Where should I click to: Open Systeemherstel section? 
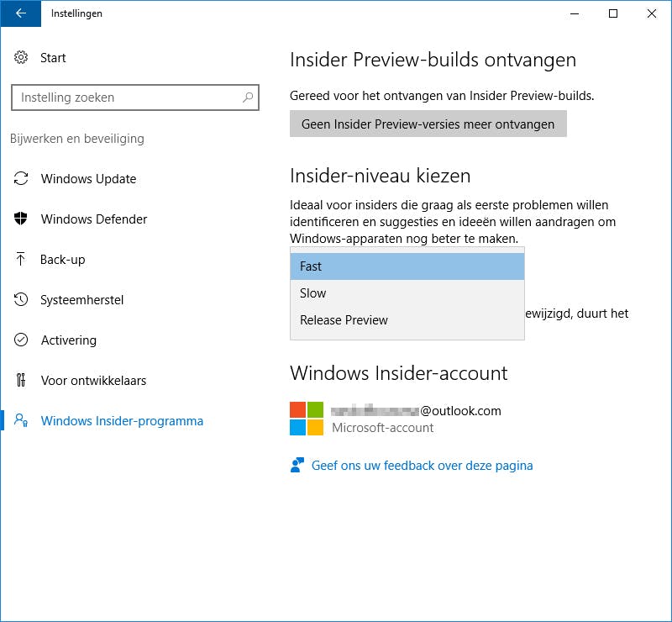pos(81,299)
